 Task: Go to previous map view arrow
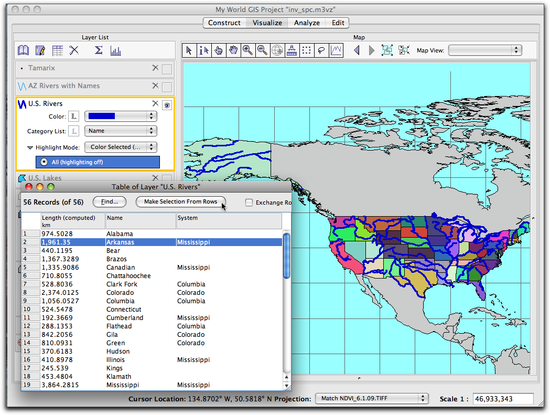point(357,51)
